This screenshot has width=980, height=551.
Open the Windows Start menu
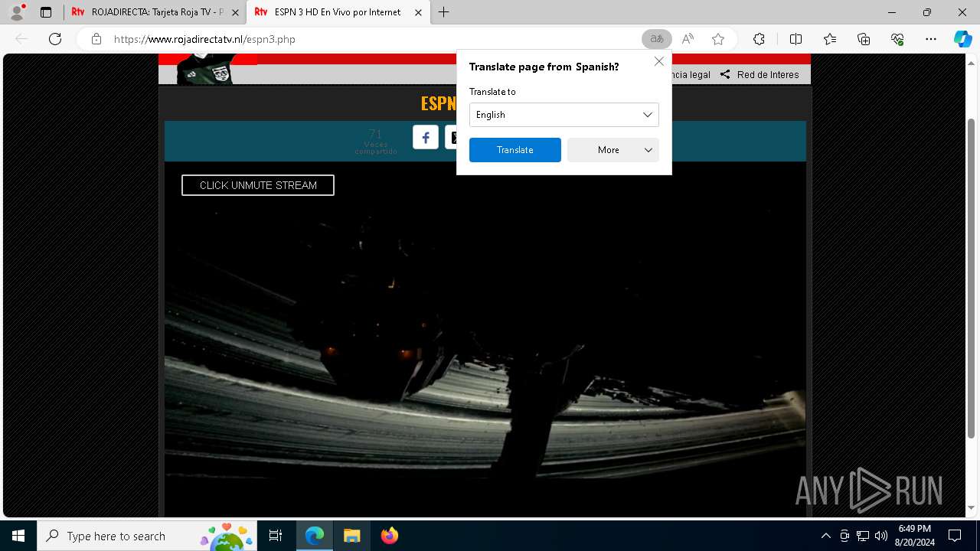pyautogui.click(x=18, y=536)
